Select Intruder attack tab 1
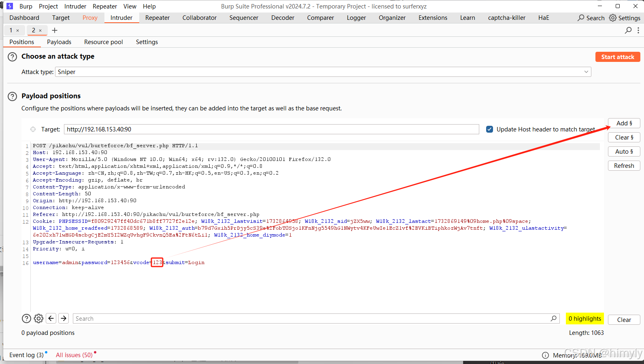 tap(11, 30)
